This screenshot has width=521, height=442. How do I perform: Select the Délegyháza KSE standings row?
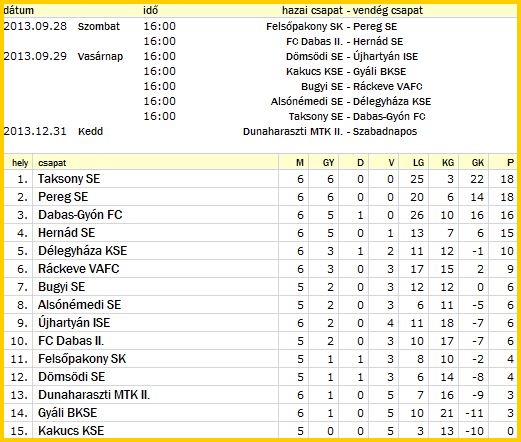(x=260, y=251)
